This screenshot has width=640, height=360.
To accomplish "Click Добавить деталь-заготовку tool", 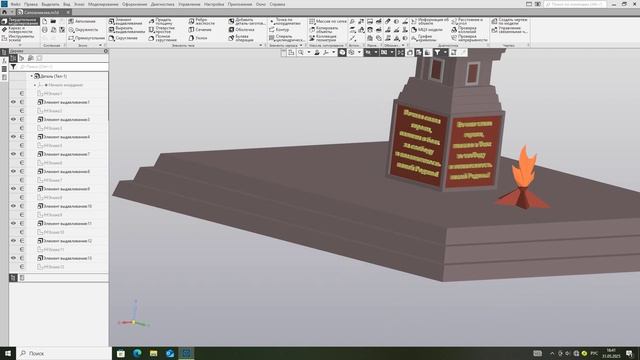I will coord(247,21).
